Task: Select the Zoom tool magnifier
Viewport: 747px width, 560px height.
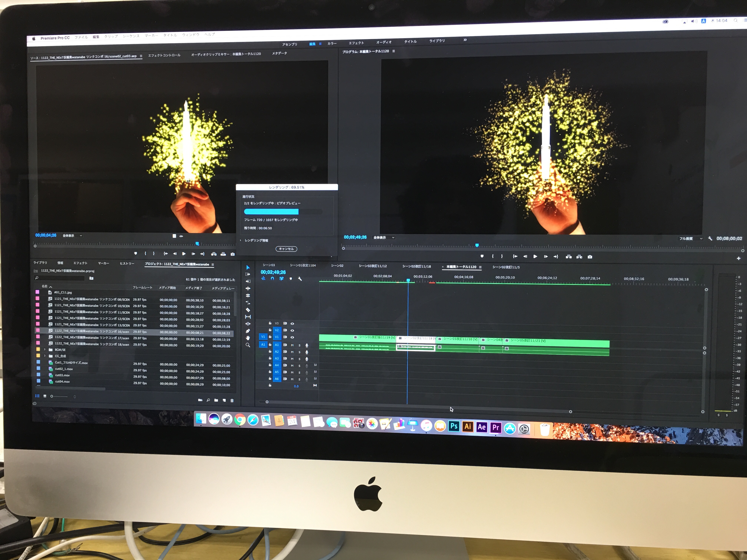Action: coord(248,345)
